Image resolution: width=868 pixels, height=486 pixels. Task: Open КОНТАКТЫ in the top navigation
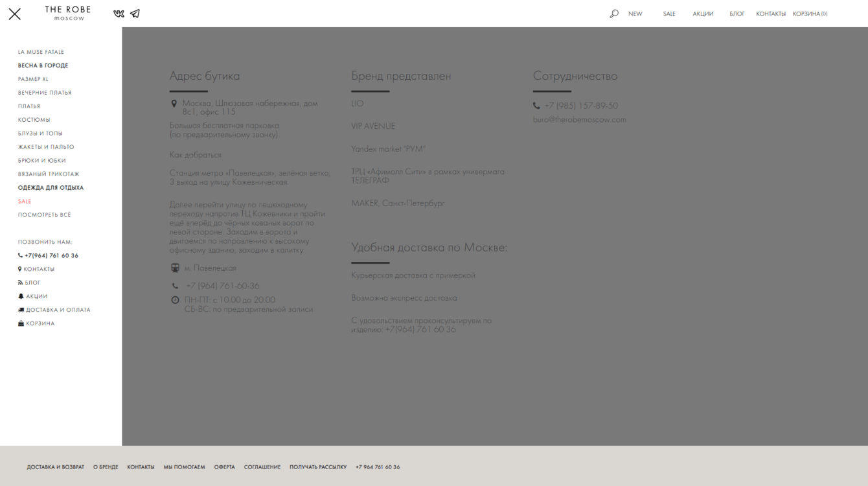(x=771, y=14)
